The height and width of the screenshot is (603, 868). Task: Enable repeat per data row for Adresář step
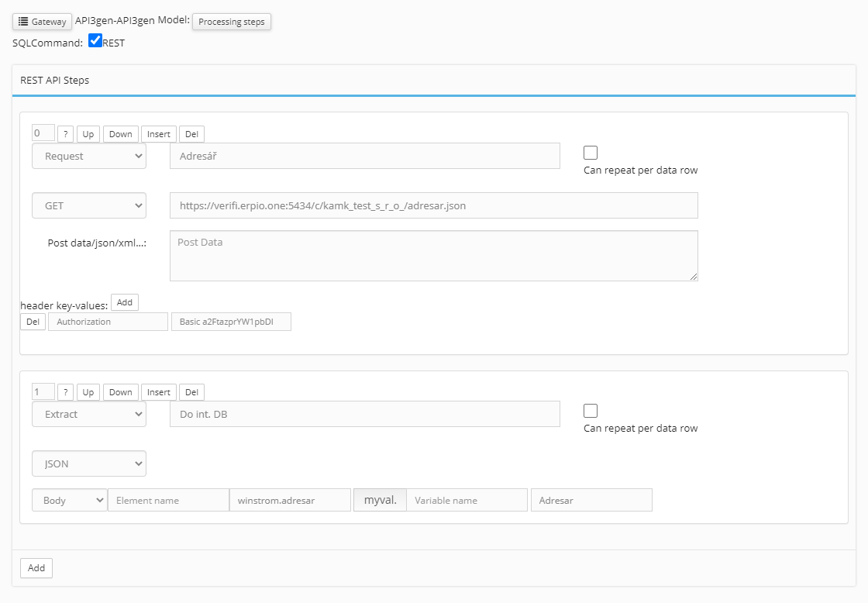coord(591,153)
